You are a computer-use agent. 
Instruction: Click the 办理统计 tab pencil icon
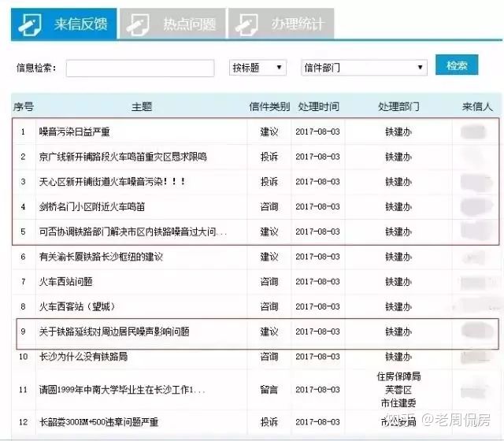coord(246,24)
